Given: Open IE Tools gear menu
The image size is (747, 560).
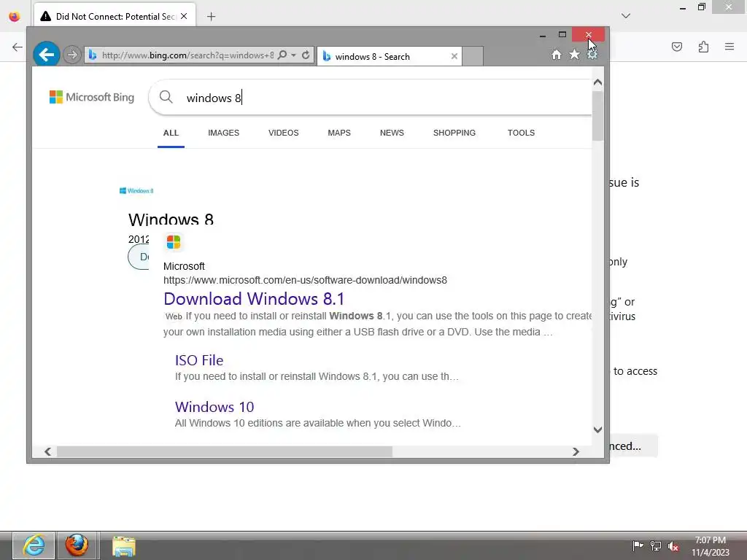Looking at the screenshot, I should 592,55.
